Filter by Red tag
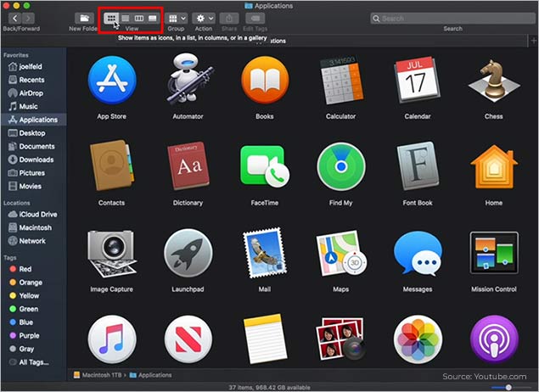539x392 pixels. point(34,269)
